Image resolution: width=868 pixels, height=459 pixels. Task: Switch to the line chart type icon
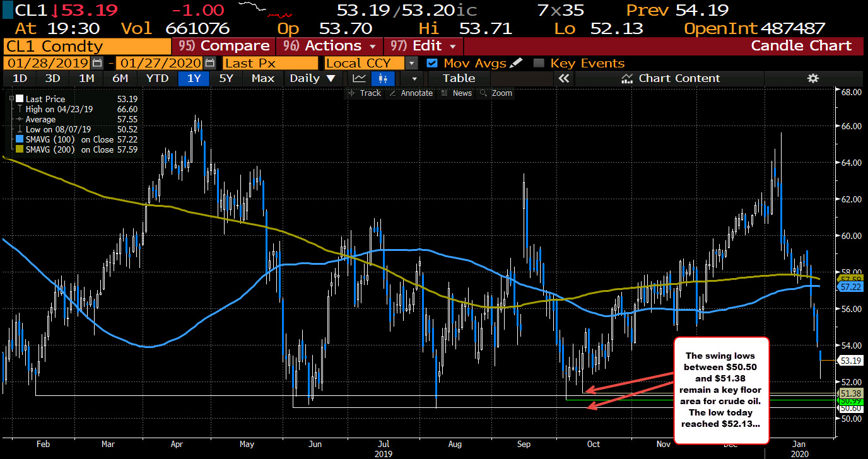point(359,78)
